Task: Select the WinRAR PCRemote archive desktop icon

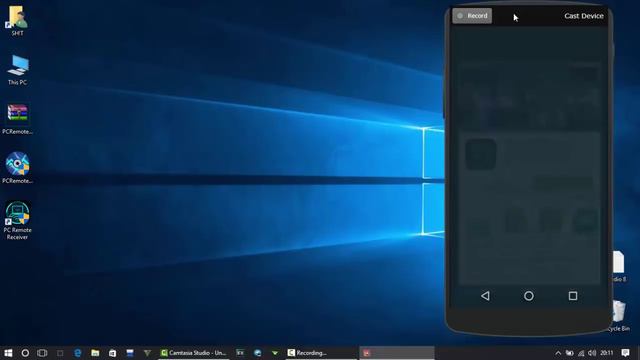Action: coord(17,119)
